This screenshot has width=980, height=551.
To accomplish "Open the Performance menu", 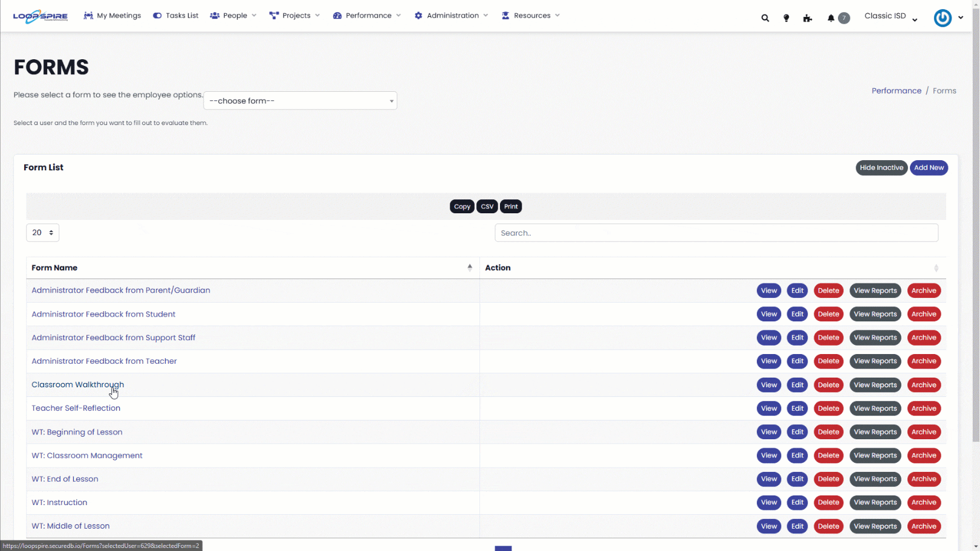I will tap(367, 16).
